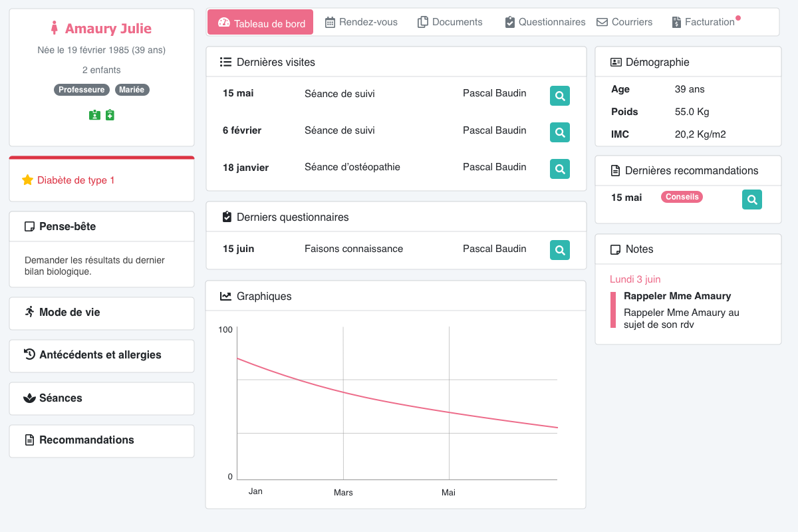Go to the Facturation tab

pos(704,22)
